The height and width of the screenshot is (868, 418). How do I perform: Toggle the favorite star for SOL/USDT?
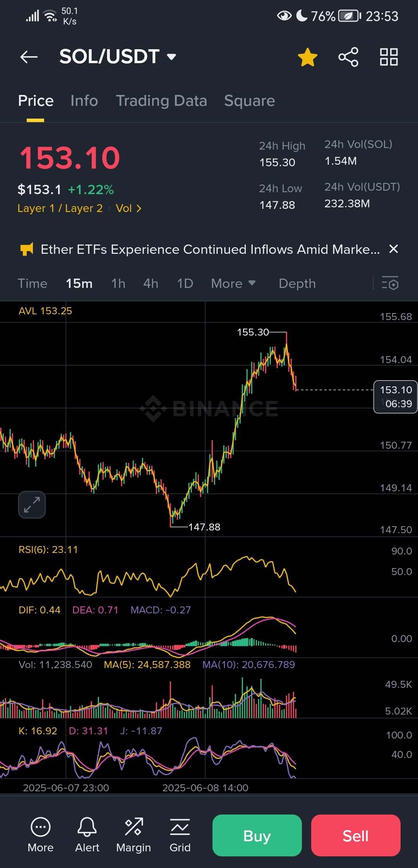click(x=308, y=57)
